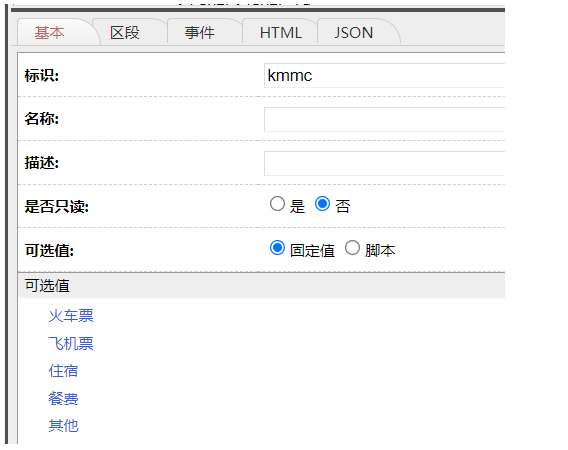Click the 是否只读: field label

coord(57,207)
